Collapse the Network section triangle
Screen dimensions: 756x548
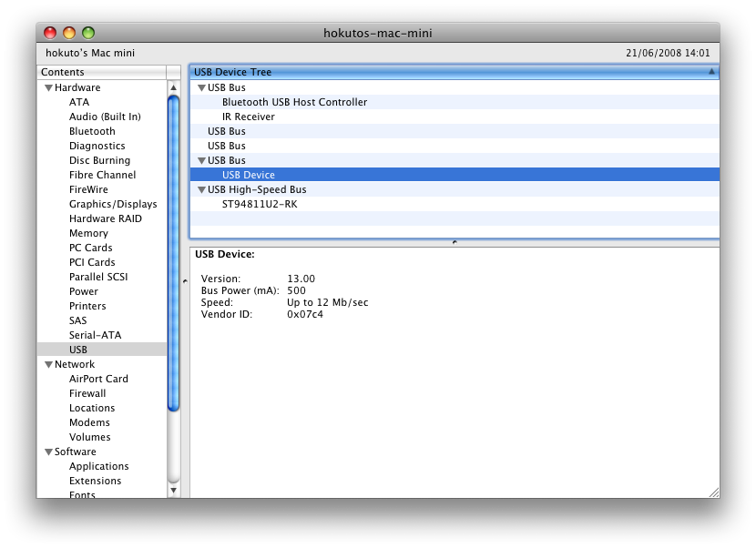[48, 364]
